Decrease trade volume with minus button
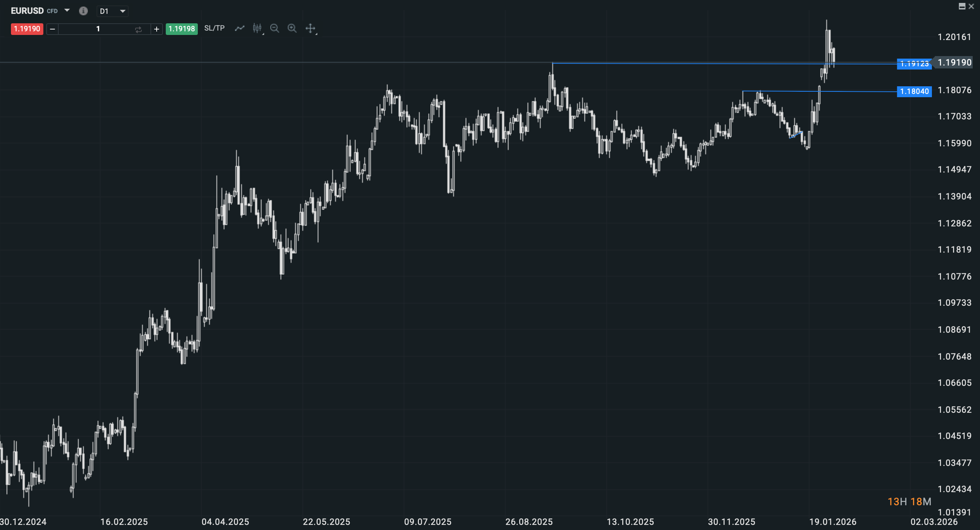 tap(52, 29)
